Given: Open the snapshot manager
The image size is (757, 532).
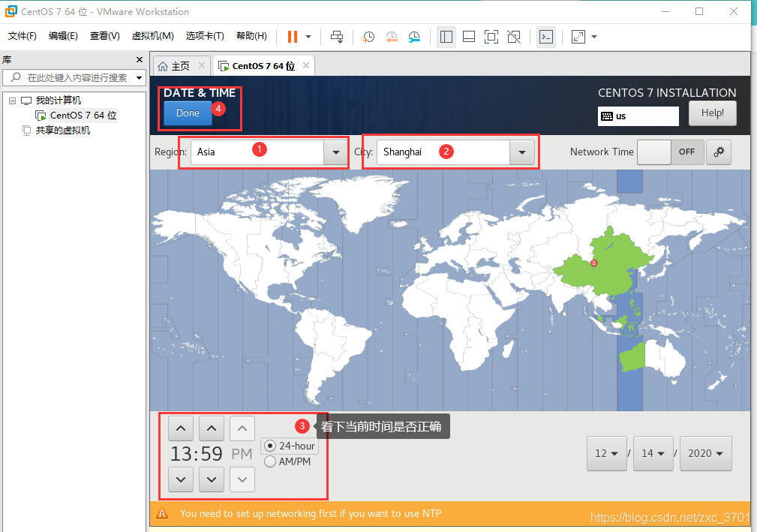Looking at the screenshot, I should tap(414, 37).
